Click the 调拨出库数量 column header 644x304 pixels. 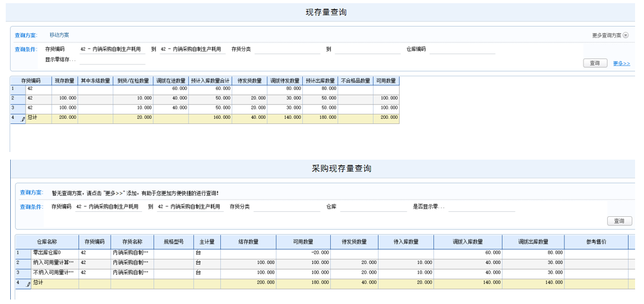click(x=533, y=242)
